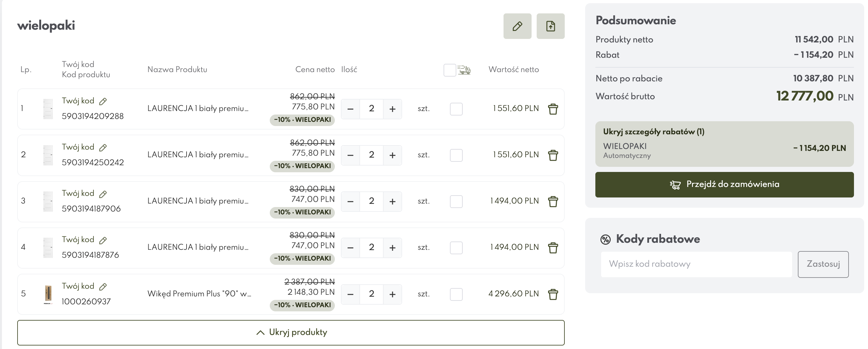
Task: Open Wikęd Premium Plus "90" product name
Action: (199, 294)
